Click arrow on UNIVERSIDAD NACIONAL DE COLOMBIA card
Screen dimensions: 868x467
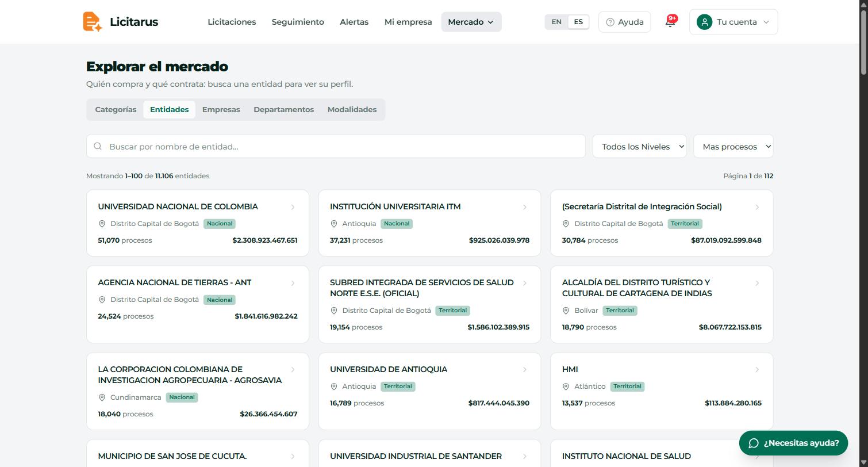tap(293, 207)
